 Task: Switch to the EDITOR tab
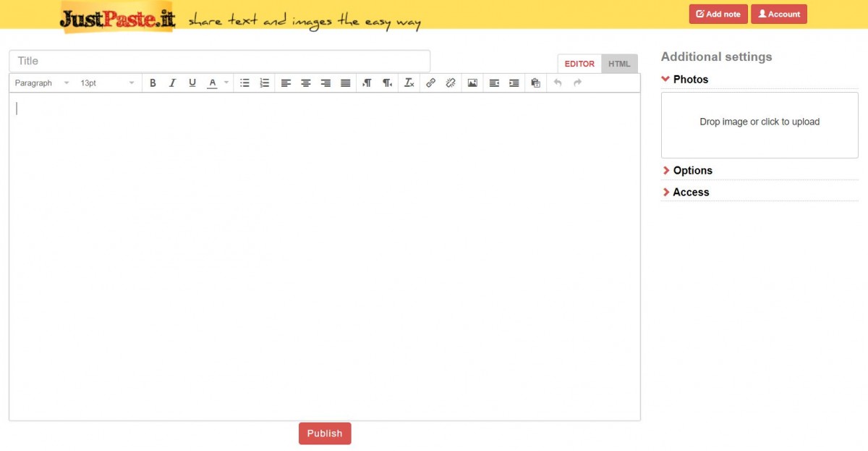pyautogui.click(x=579, y=64)
